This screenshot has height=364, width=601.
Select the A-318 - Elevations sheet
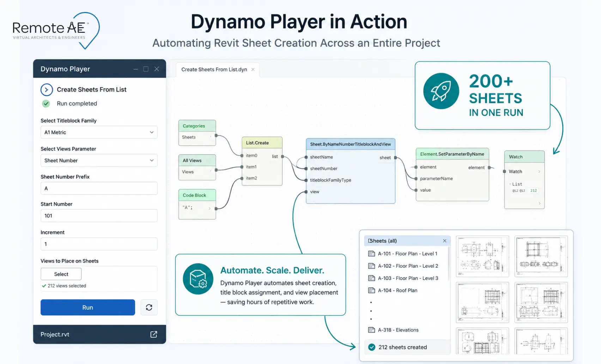pyautogui.click(x=407, y=330)
